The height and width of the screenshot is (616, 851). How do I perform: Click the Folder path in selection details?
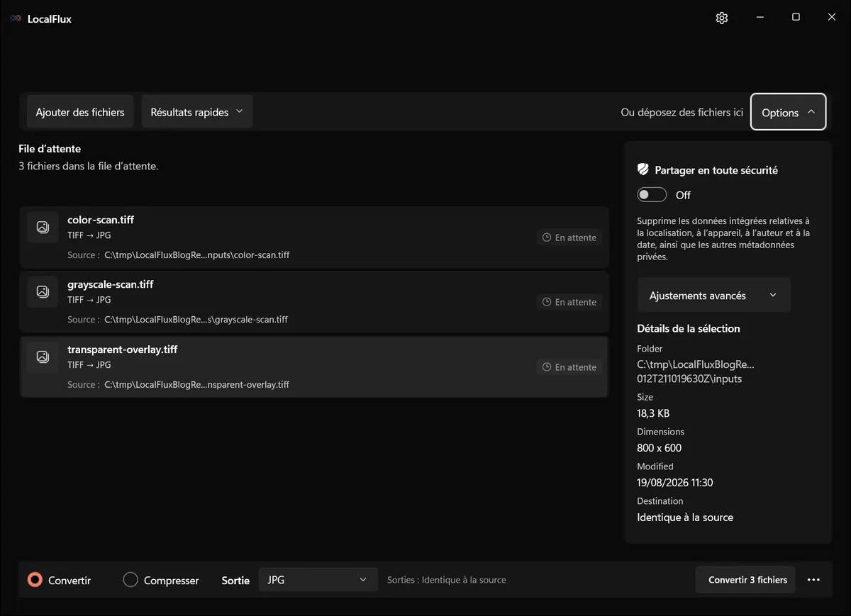click(x=696, y=371)
